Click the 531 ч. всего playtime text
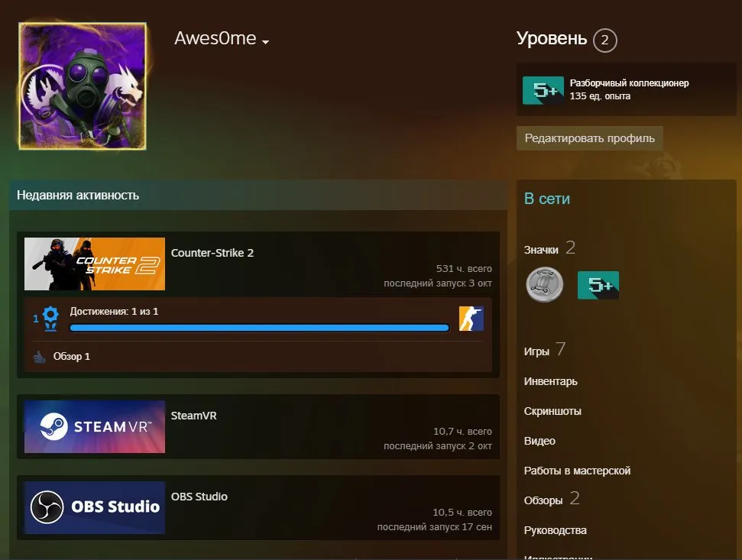 pos(464,269)
